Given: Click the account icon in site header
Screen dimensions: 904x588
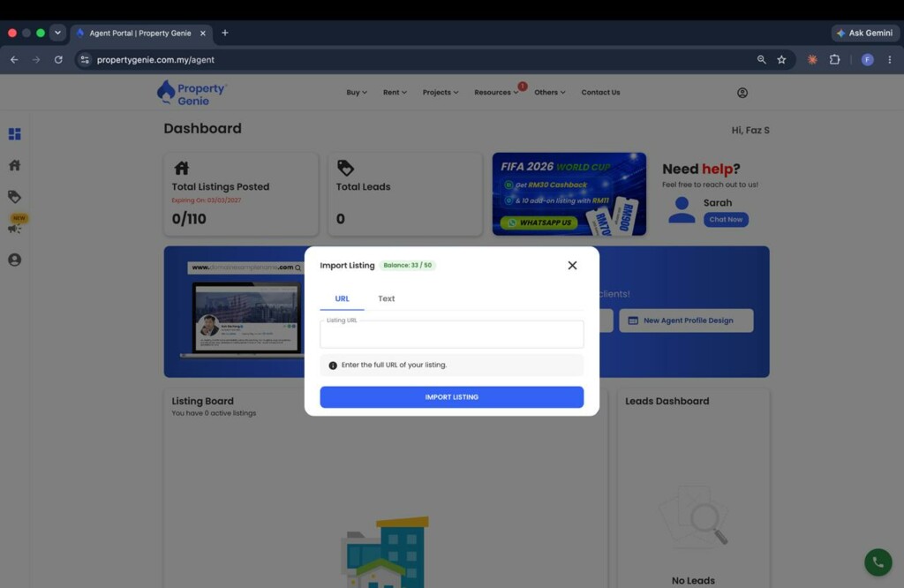Looking at the screenshot, I should 742,93.
